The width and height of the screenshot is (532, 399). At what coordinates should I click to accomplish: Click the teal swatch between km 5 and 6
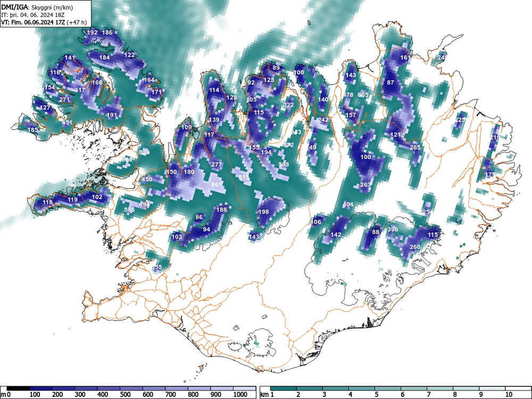[x=388, y=388]
